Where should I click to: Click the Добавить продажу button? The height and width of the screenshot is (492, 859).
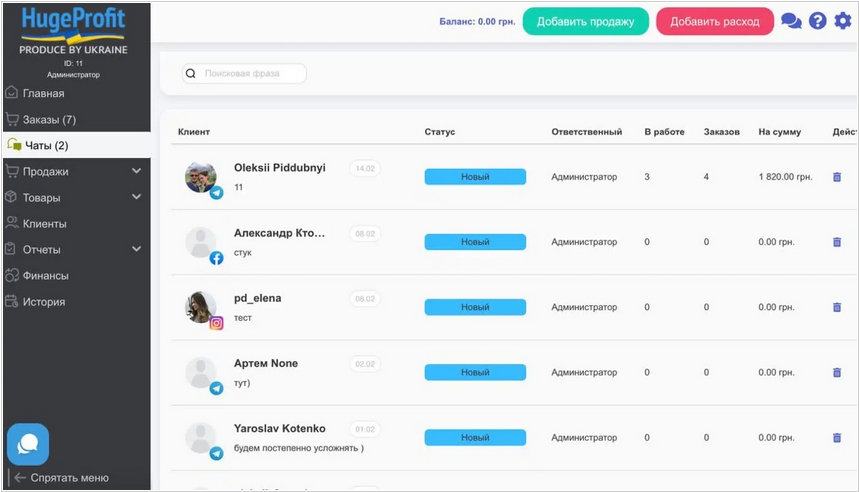point(585,22)
